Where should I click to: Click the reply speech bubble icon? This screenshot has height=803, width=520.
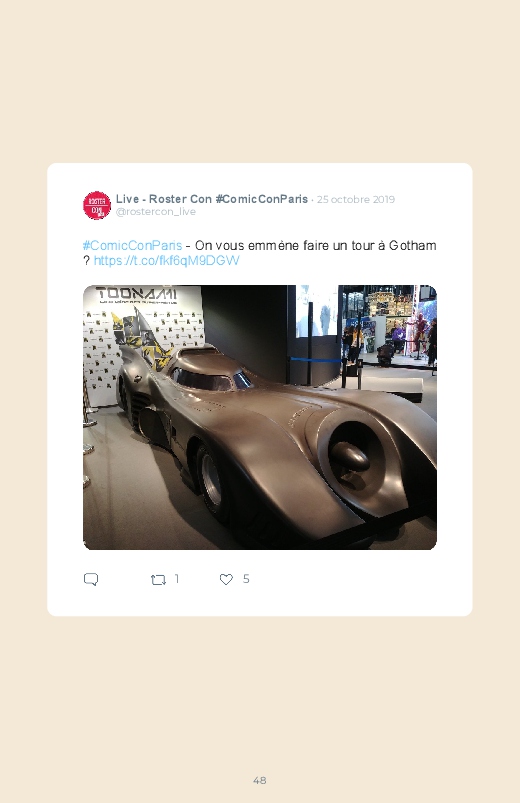tap(91, 579)
